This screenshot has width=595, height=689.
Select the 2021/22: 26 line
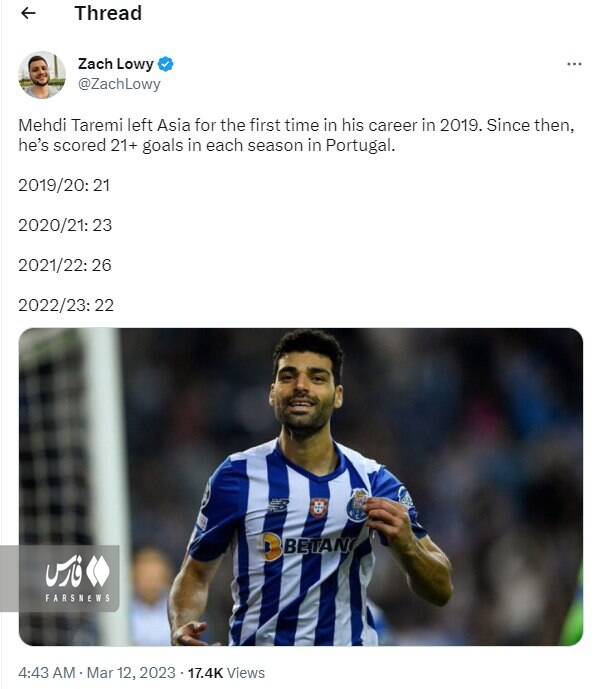(65, 265)
